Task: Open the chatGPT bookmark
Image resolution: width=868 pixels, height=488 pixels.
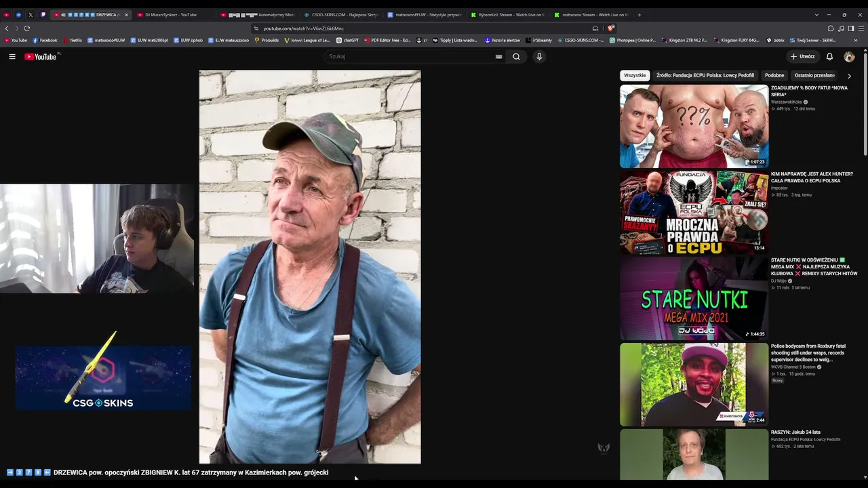Action: (x=348, y=40)
